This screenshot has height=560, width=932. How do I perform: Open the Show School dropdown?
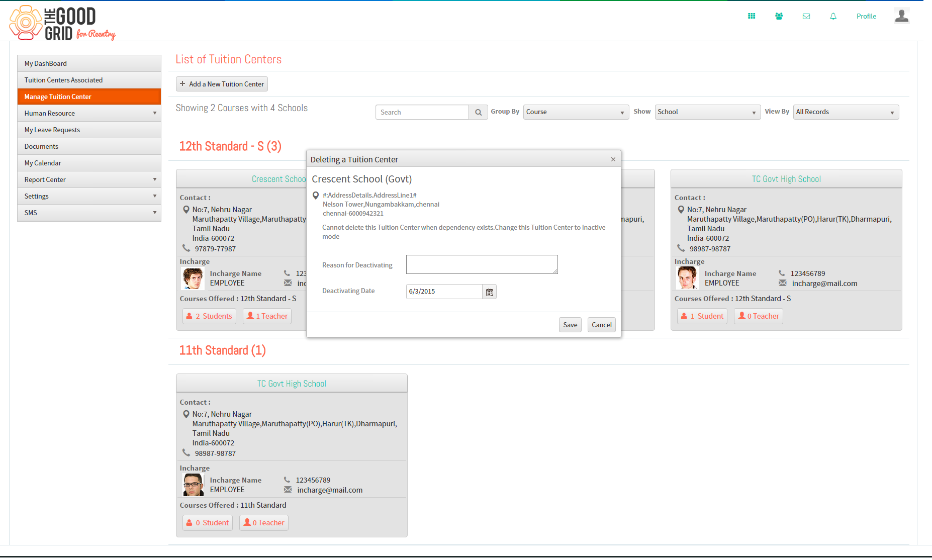coord(707,112)
